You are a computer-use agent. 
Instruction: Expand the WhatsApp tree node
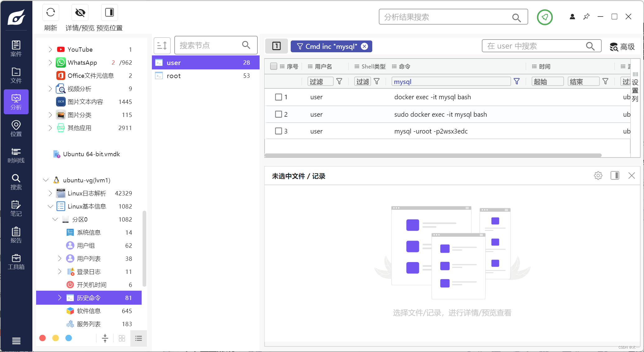50,63
